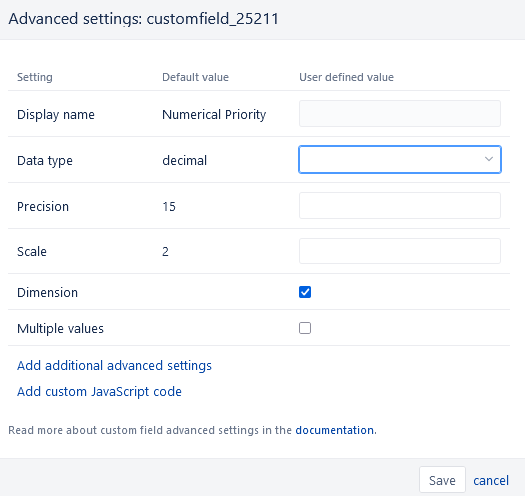Open Add custom JavaScript code link

click(x=99, y=392)
